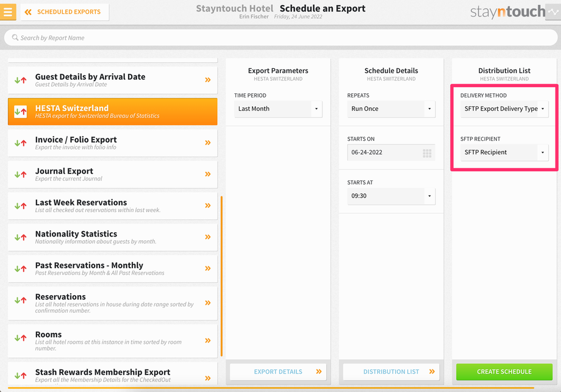Click the chevron on Last Week Reservations row
This screenshot has width=561, height=392.
[208, 205]
